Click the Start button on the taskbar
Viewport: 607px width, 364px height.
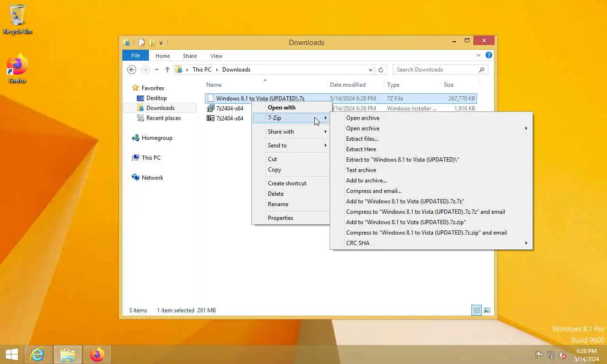11,355
